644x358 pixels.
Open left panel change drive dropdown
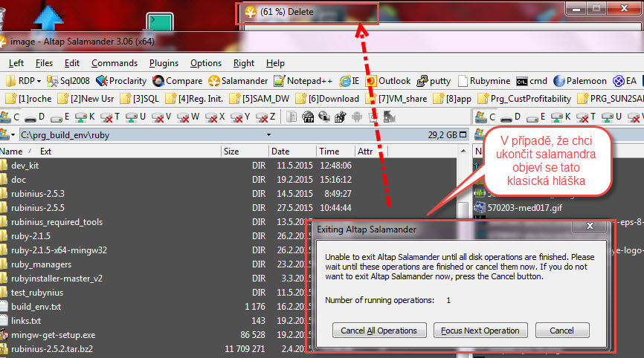tap(7, 134)
